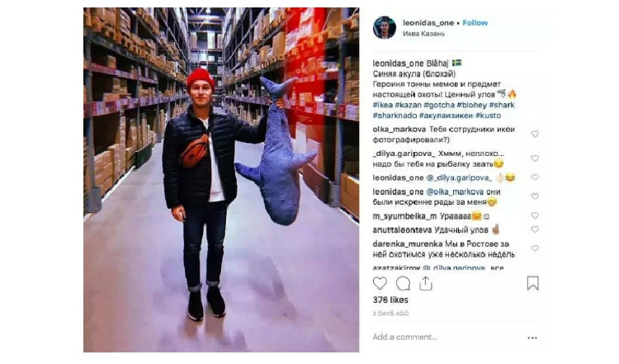Share the post via share icon
Screen dimensions: 619x364
[x=426, y=283]
